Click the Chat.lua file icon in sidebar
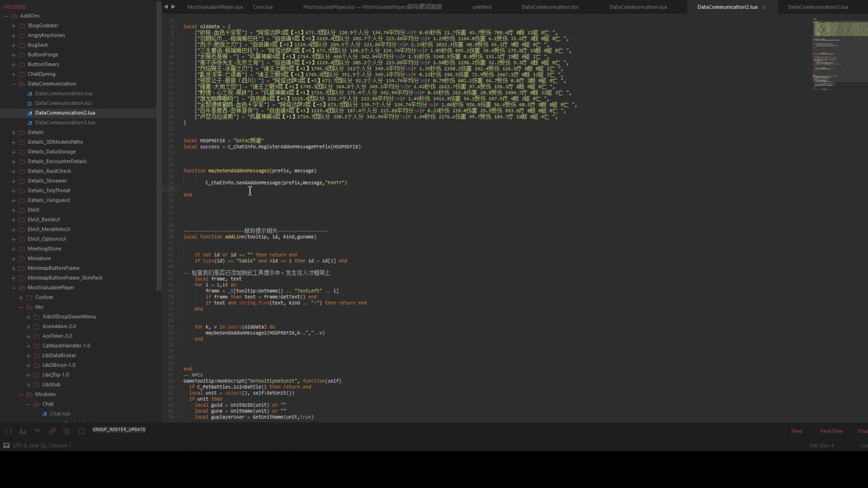Screen dimensions: 868x488 tap(45, 414)
